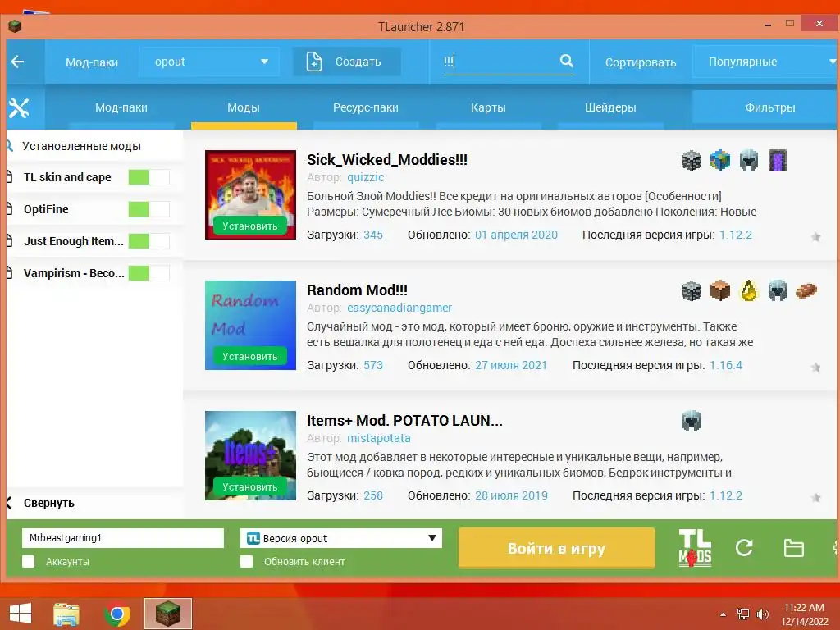Switch to the Ресурс-паки tab
Viewport: 840px width, 630px height.
pos(366,107)
